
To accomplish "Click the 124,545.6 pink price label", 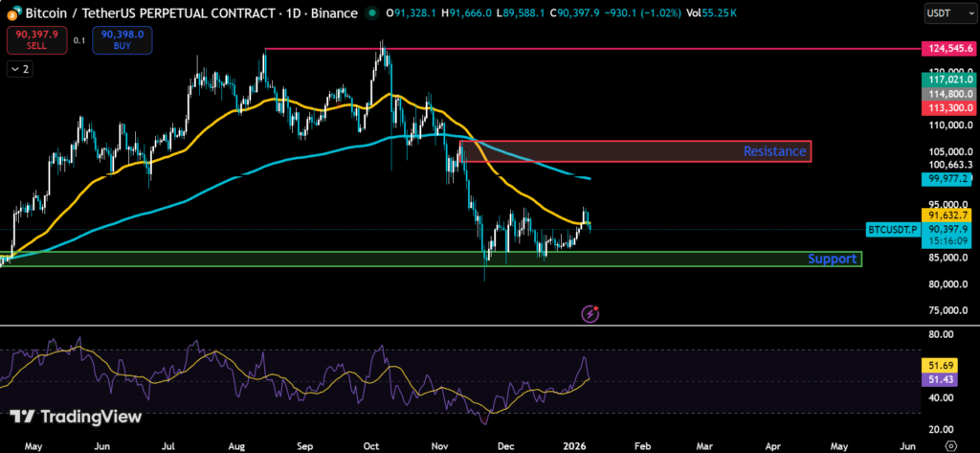I will point(948,47).
